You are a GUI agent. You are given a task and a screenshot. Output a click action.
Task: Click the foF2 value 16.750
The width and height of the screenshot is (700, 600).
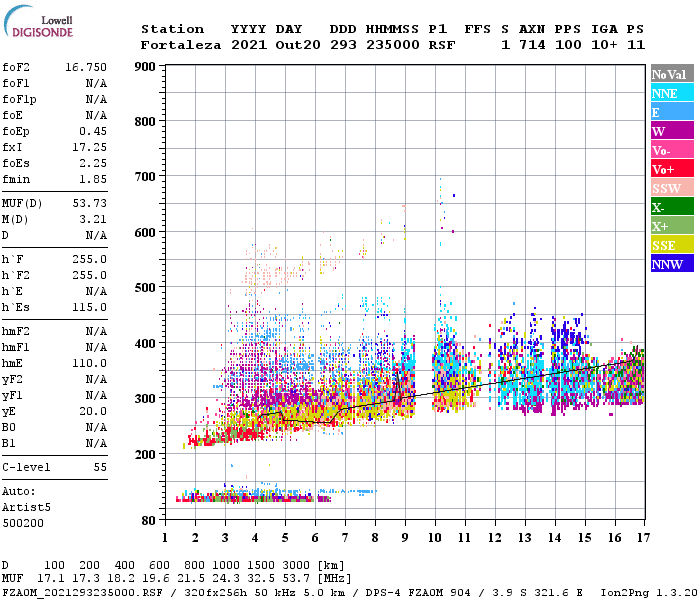coord(86,67)
